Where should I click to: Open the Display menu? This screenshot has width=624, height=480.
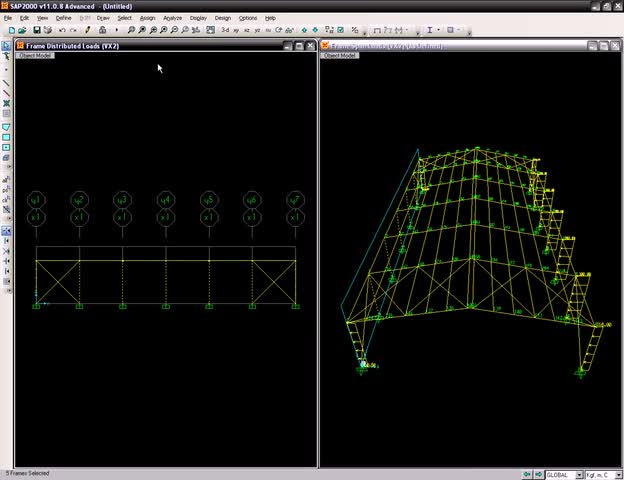pos(198,18)
